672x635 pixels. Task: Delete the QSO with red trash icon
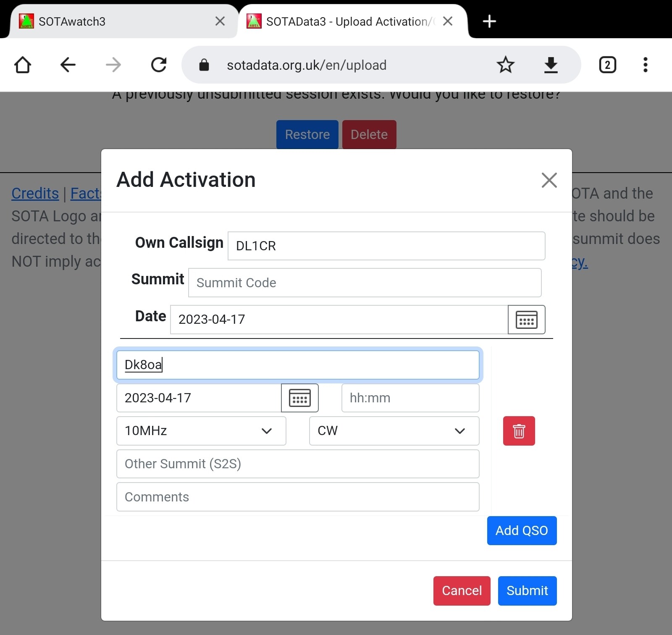tap(519, 431)
